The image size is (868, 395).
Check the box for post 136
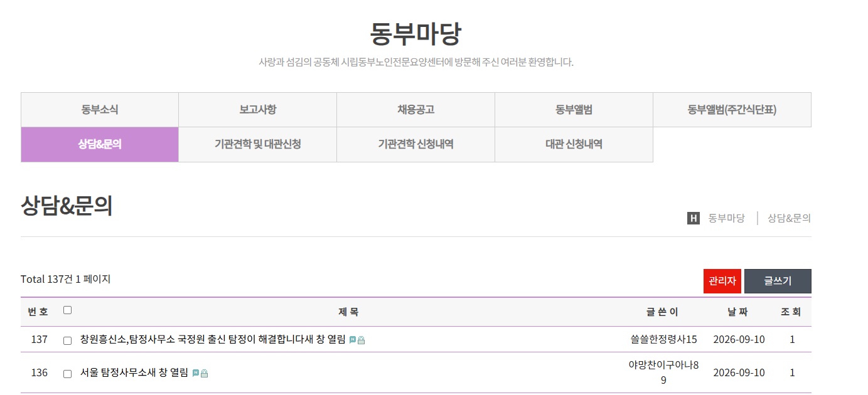tap(68, 374)
